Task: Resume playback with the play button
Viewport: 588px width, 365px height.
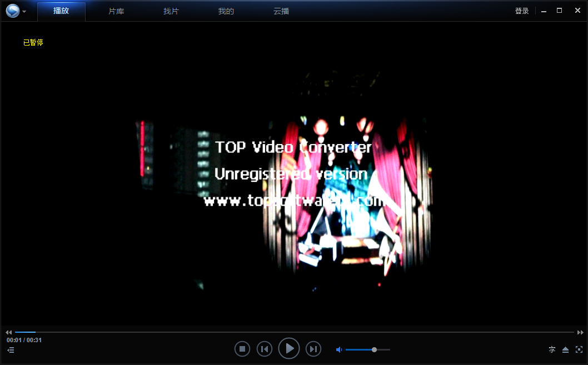Action: (289, 348)
